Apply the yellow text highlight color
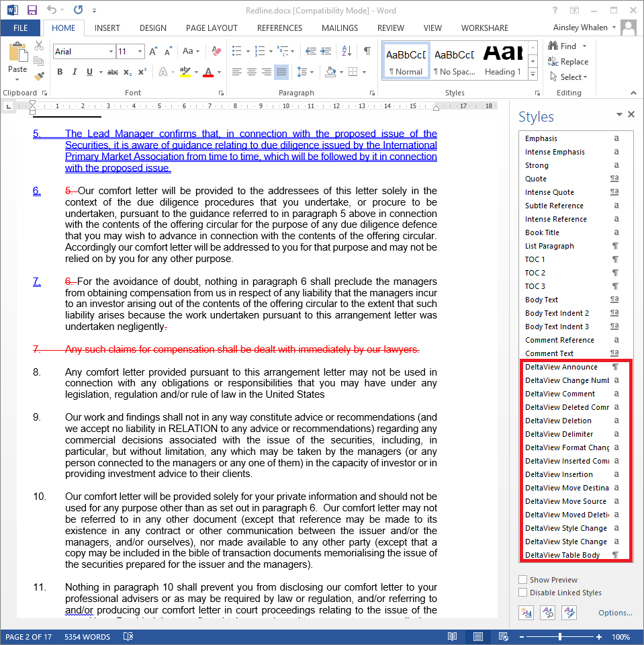The height and width of the screenshot is (645, 644). (185, 72)
